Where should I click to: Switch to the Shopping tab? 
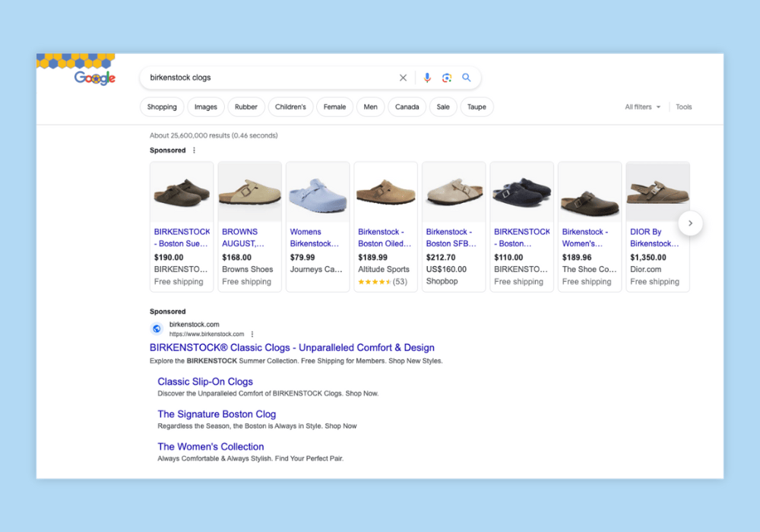click(162, 106)
